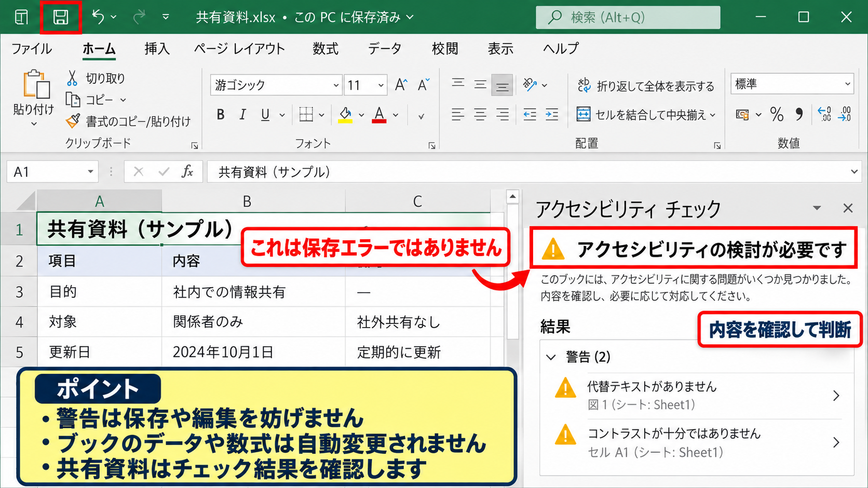The width and height of the screenshot is (868, 488).
Task: Switch to the 校閲 ribbon tab
Action: (x=445, y=48)
